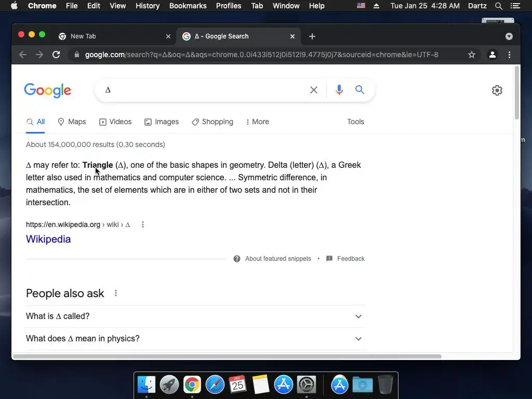Click the About featured snippets link

point(278,259)
